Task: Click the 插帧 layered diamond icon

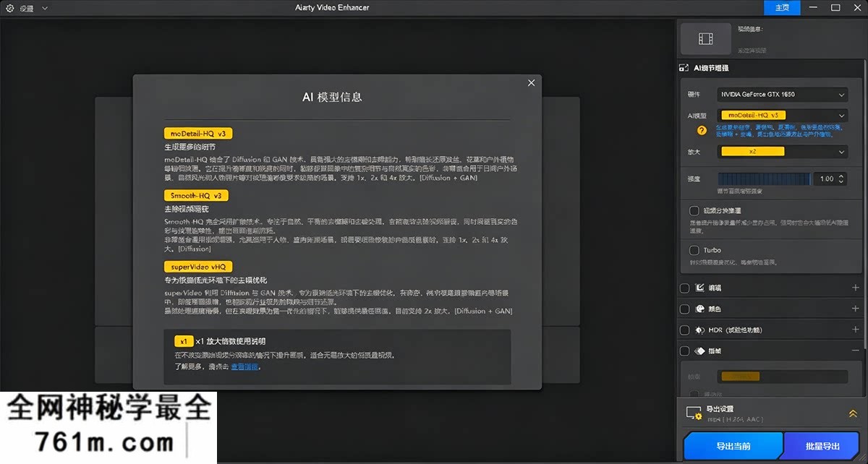Action: point(699,351)
